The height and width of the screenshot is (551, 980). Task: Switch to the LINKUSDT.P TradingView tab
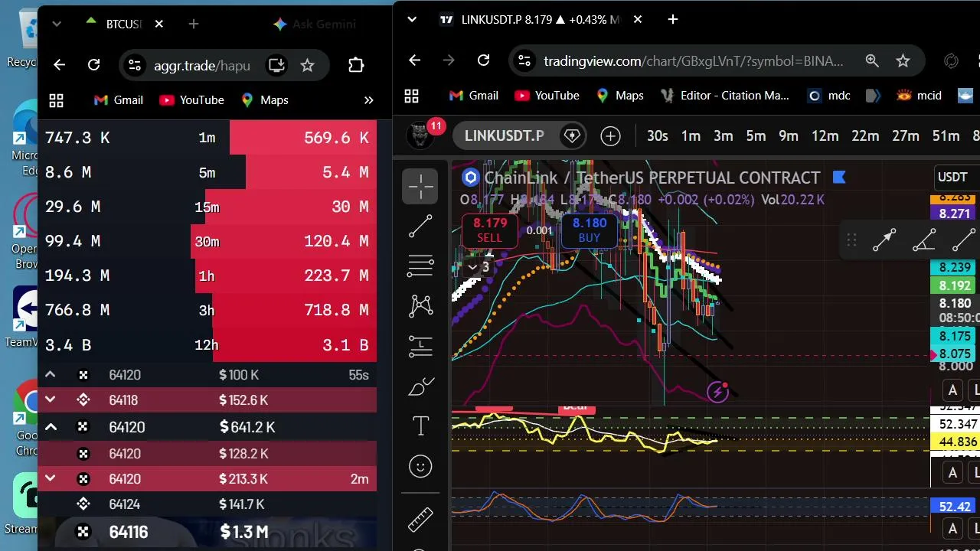point(542,19)
